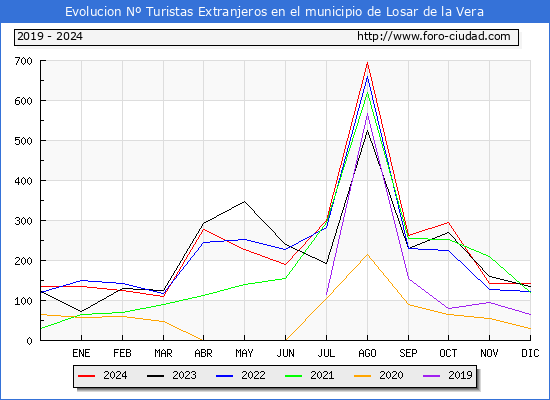Click the SEP month axis label
The image size is (550, 400).
tap(408, 353)
